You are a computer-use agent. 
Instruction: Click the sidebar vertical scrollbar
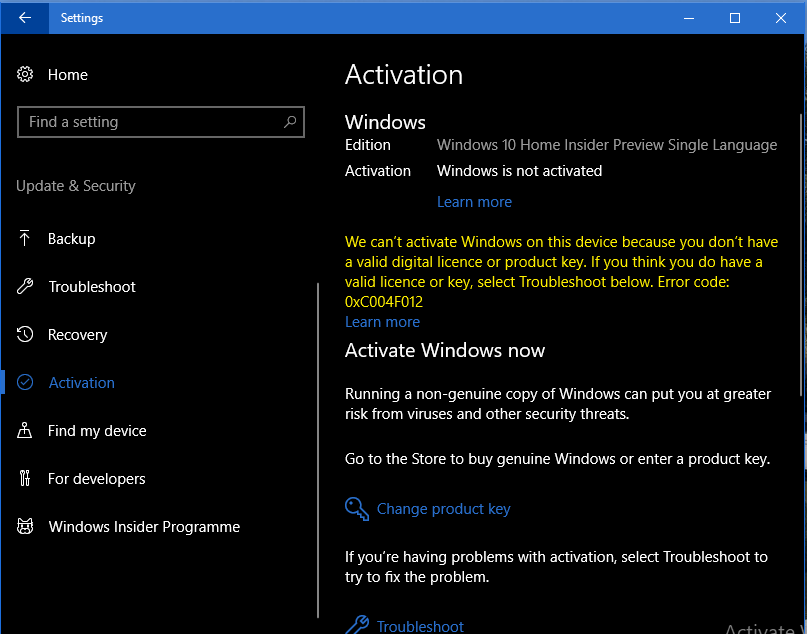coord(318,450)
